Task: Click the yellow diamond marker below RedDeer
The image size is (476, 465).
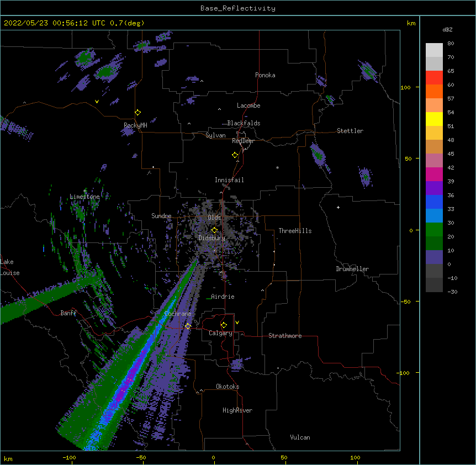Action: 235,155
